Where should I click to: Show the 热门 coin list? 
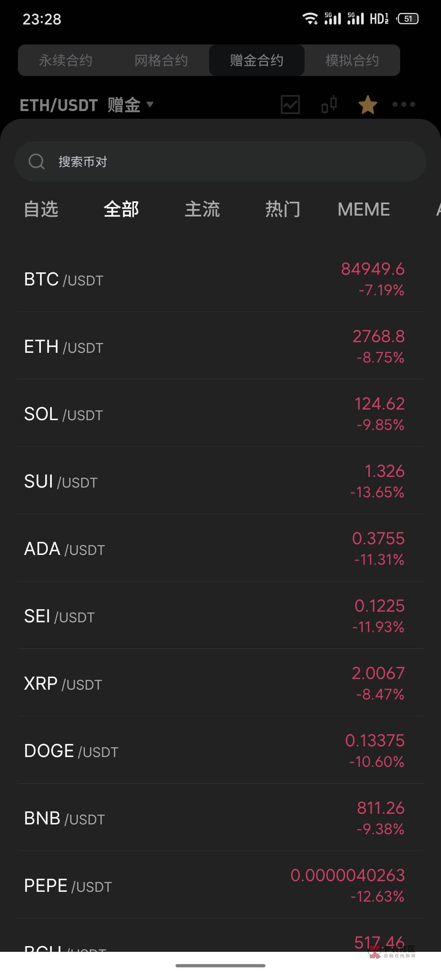283,209
